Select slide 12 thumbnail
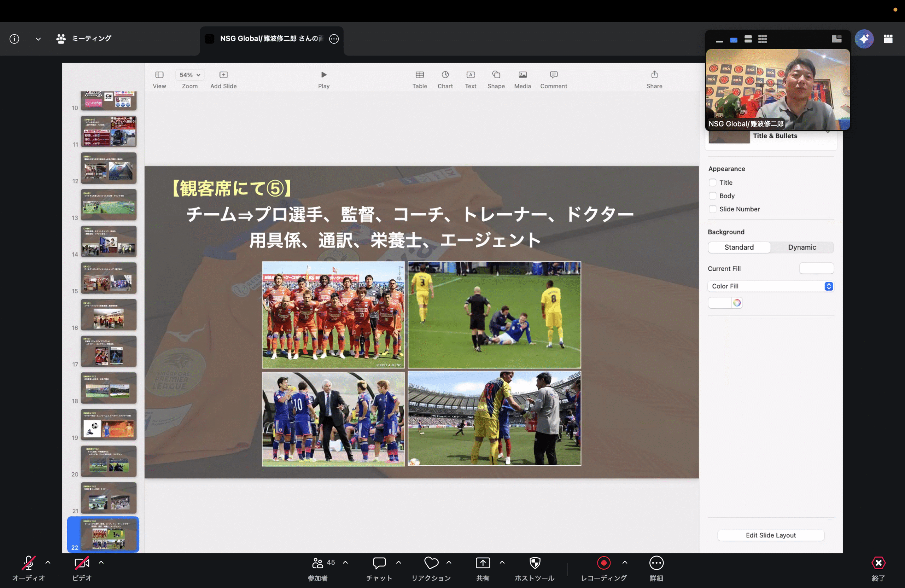905x588 pixels. [x=109, y=168]
